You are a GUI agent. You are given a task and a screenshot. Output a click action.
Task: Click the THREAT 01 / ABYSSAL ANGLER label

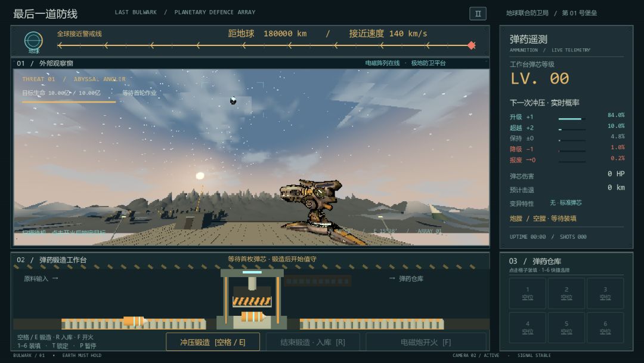pos(74,79)
